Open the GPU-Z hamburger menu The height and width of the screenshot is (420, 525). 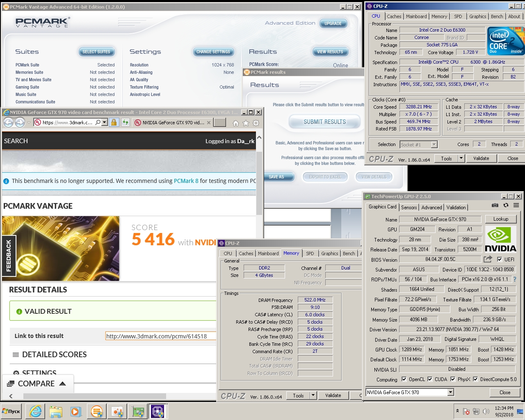click(516, 205)
